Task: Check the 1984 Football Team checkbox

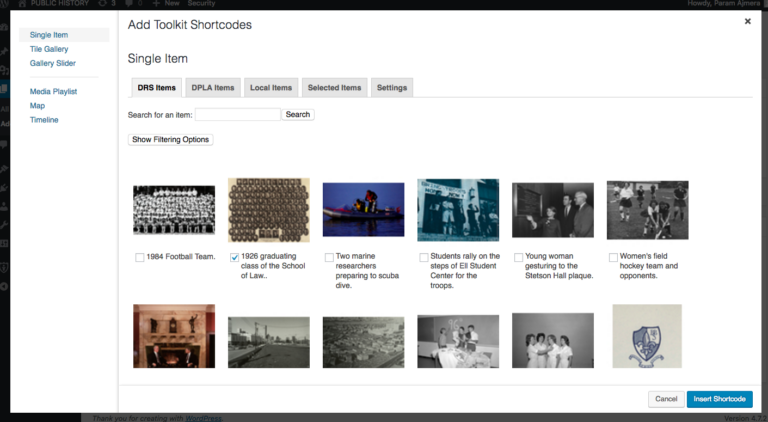Action: [140, 258]
